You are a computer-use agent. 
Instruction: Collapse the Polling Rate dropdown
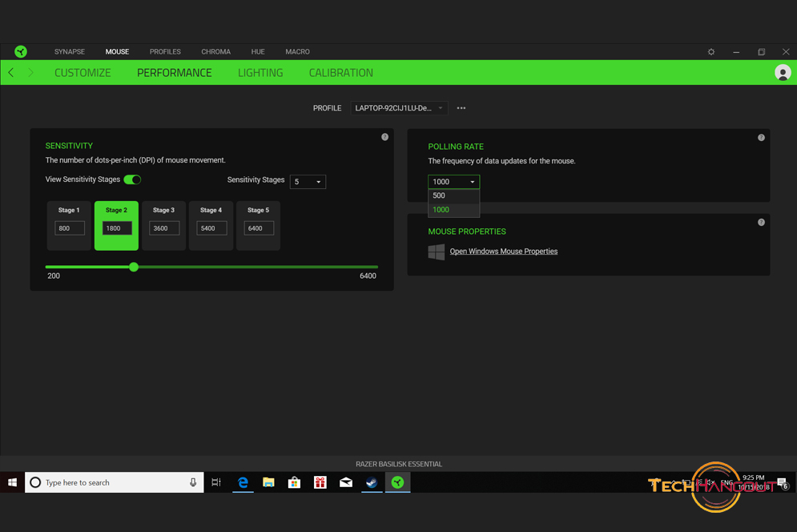453,182
